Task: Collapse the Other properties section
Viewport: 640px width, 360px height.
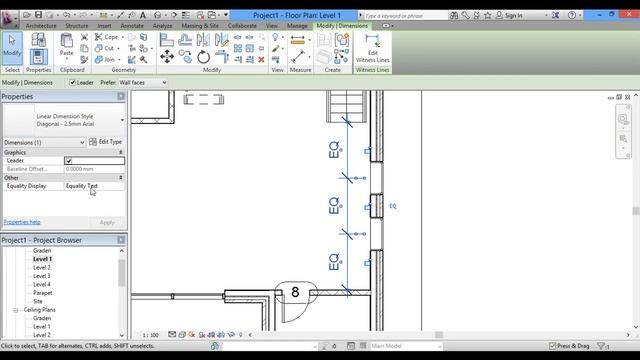Action: (x=121, y=178)
